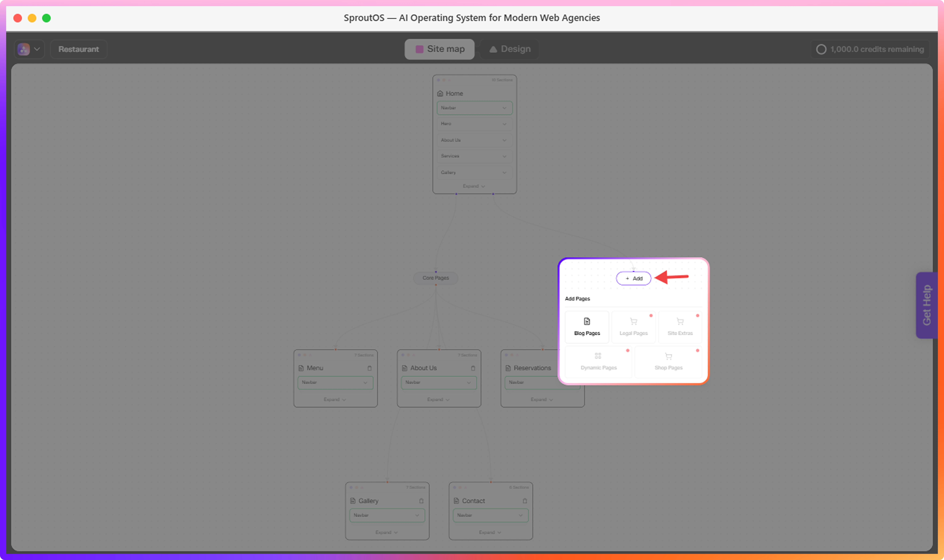The height and width of the screenshot is (560, 944).
Task: Click the Gallery page title in bottom card
Action: tap(368, 501)
